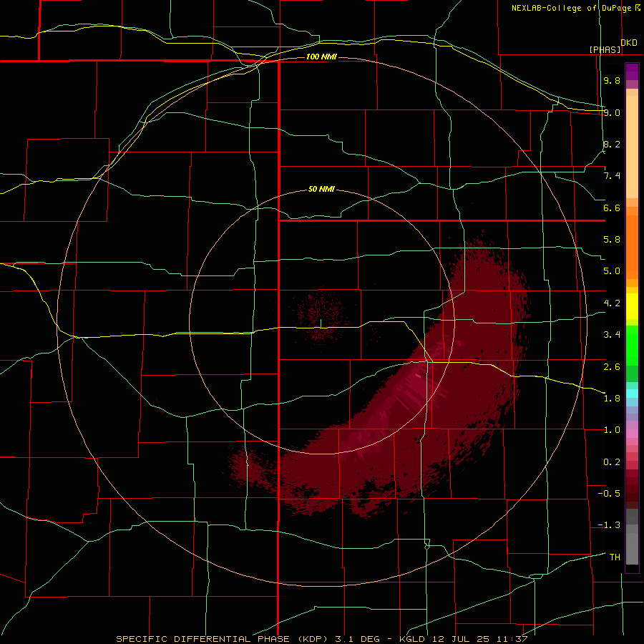
Task: Click the TH label on the color scale
Action: click(615, 557)
